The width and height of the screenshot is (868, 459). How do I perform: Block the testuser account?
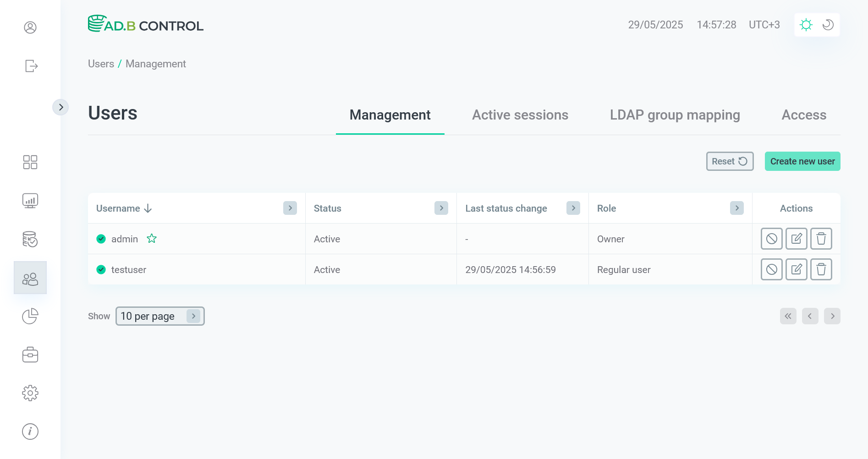[771, 269]
